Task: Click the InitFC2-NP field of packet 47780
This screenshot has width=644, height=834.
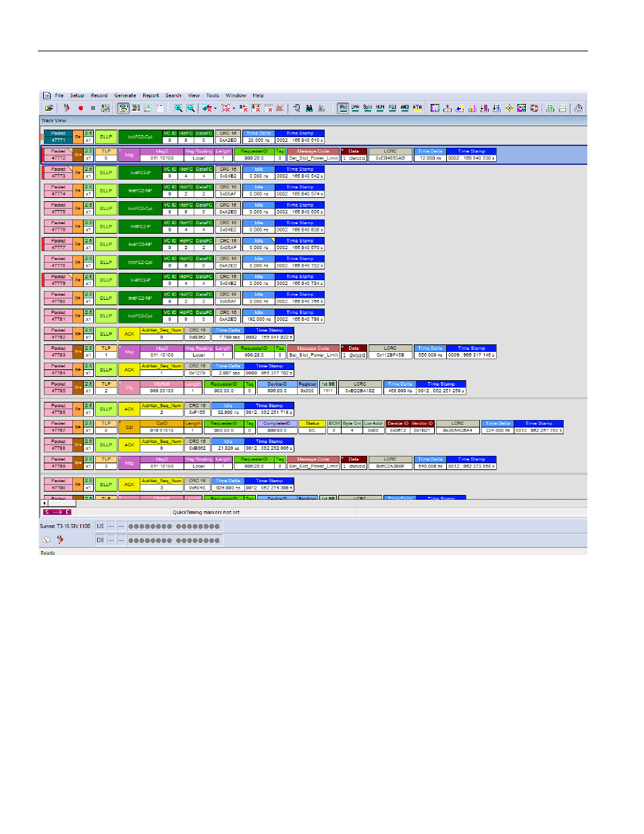Action: pos(140,298)
